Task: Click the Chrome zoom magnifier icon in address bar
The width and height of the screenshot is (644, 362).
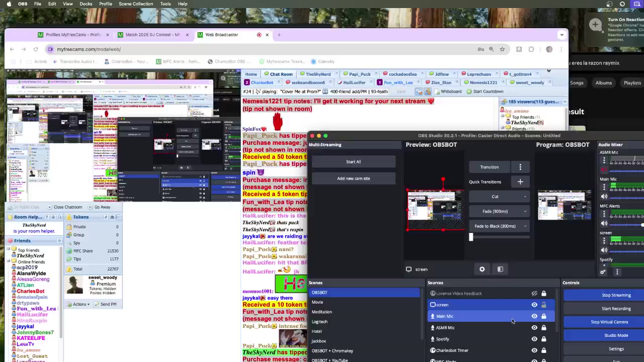Action: 491,49
